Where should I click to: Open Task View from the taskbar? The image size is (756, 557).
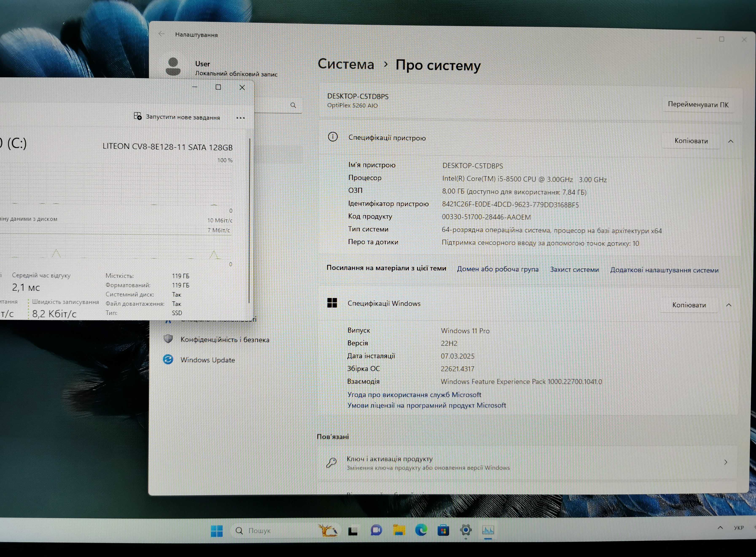click(x=353, y=531)
